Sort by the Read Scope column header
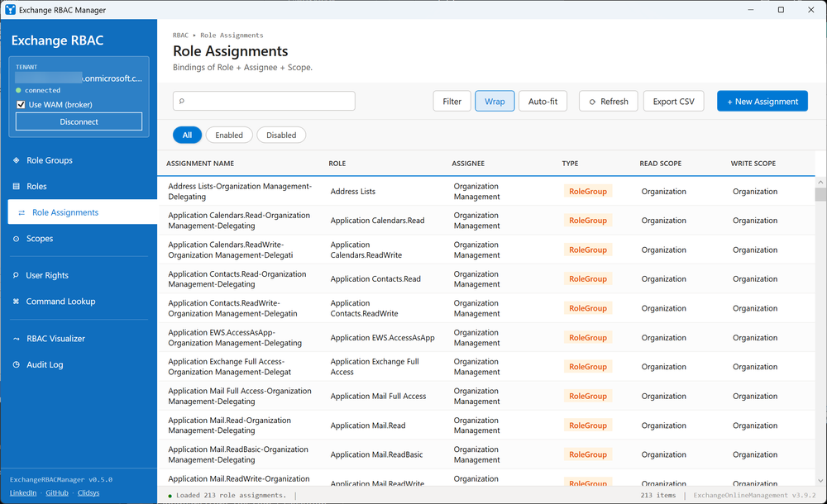 click(660, 164)
